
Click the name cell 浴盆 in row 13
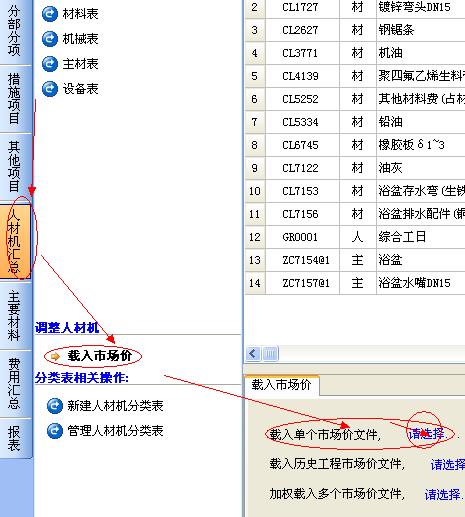point(421,260)
